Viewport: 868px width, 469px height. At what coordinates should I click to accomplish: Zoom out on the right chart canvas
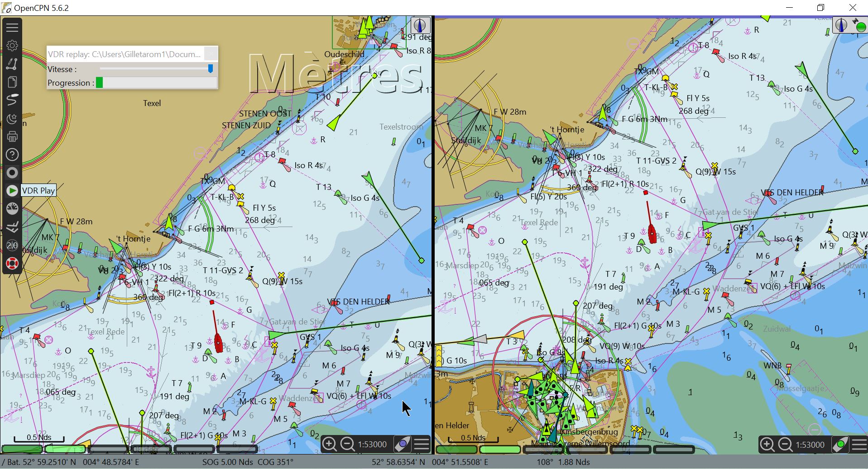coord(785,445)
